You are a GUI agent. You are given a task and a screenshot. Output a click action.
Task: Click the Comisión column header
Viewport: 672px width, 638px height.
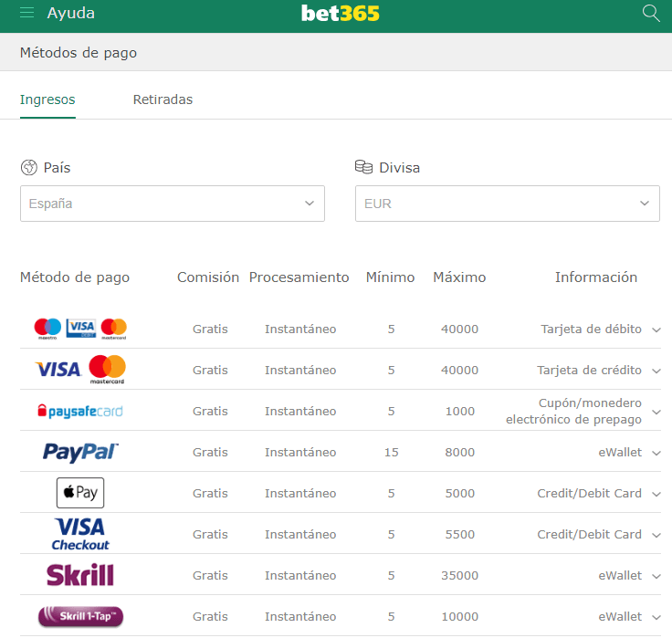(x=208, y=277)
